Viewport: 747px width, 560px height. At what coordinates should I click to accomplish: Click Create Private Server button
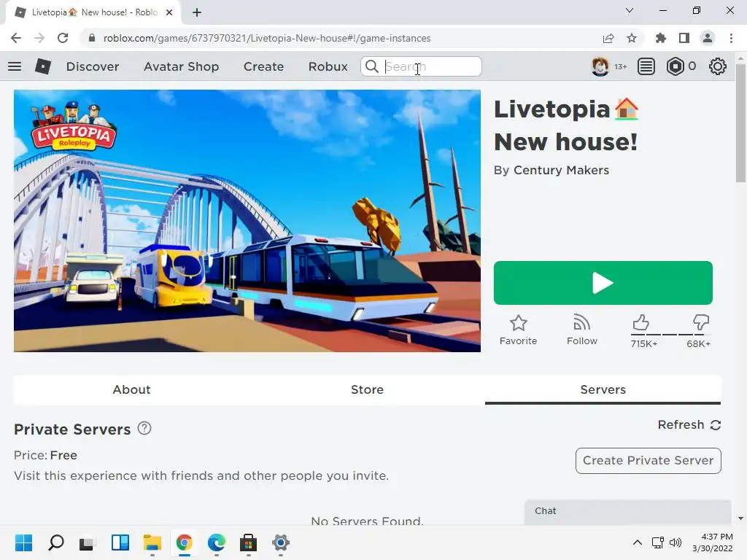pyautogui.click(x=648, y=461)
